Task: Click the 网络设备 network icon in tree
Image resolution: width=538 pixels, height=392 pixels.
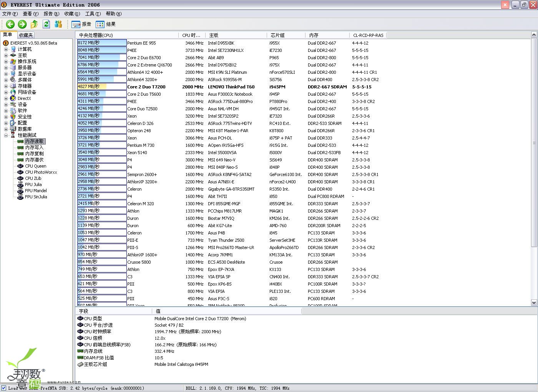Action: [13, 92]
